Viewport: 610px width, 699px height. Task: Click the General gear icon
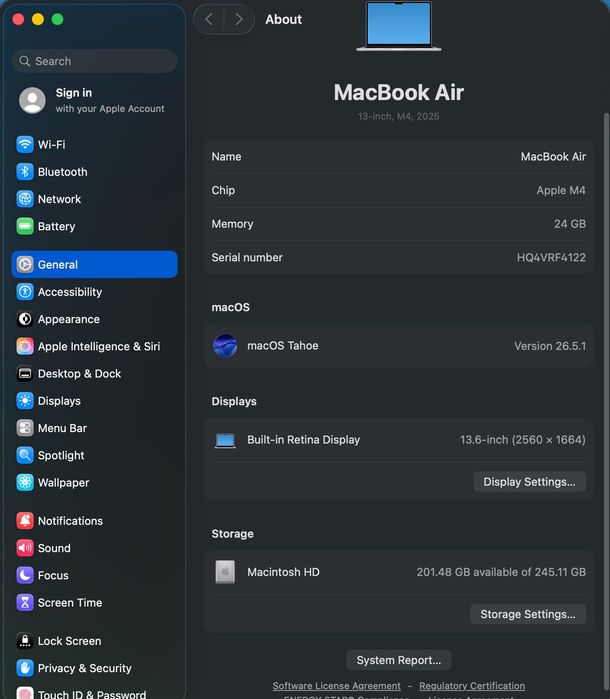[x=25, y=264]
